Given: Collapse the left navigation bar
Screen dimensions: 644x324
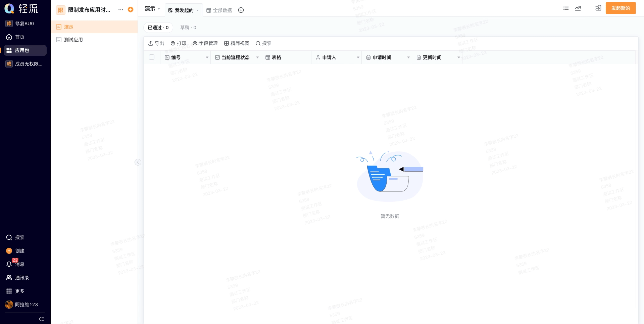Looking at the screenshot, I should coord(41,319).
